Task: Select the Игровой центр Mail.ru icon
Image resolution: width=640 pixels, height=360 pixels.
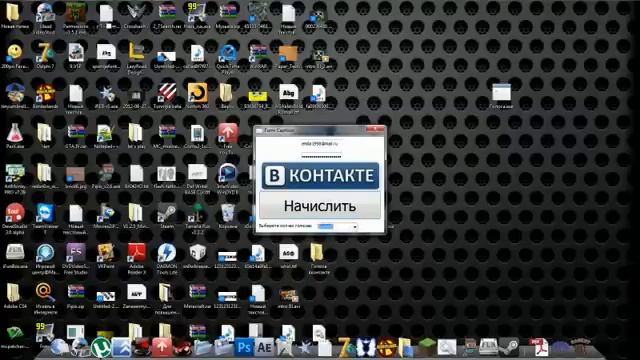Action: coord(45,260)
